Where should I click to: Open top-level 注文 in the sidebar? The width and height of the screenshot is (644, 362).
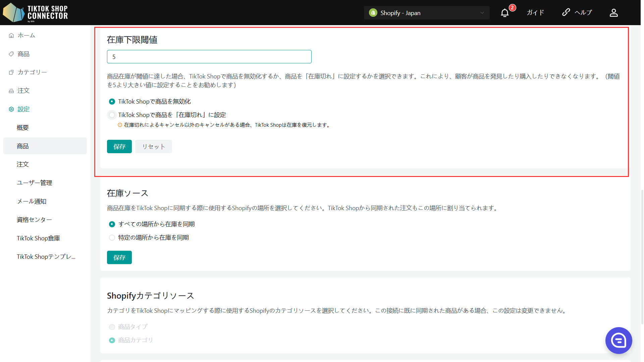[x=45, y=90]
